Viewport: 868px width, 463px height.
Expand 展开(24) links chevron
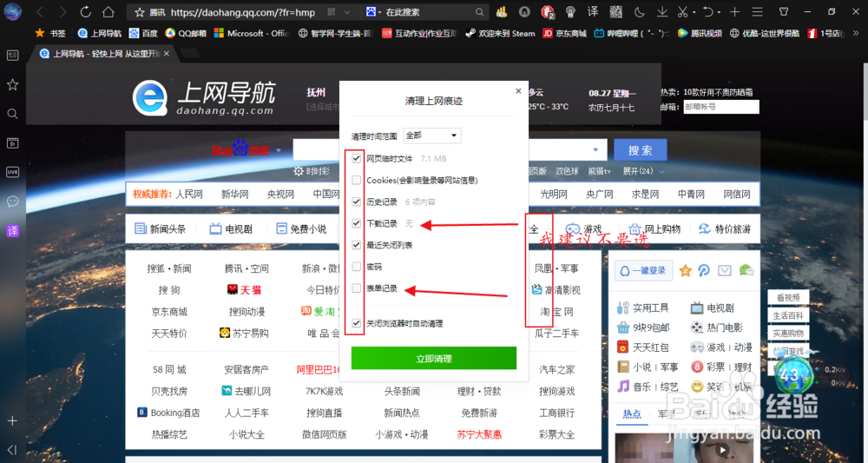point(661,172)
